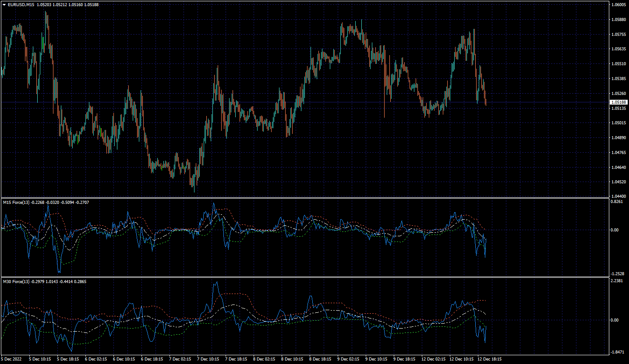The image size is (629, 364).
Task: Click the 0.00 zero level of M30 Force panel
Action: 615,320
